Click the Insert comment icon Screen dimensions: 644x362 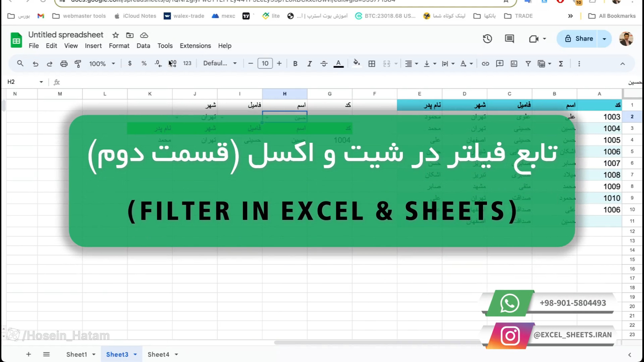coord(500,64)
